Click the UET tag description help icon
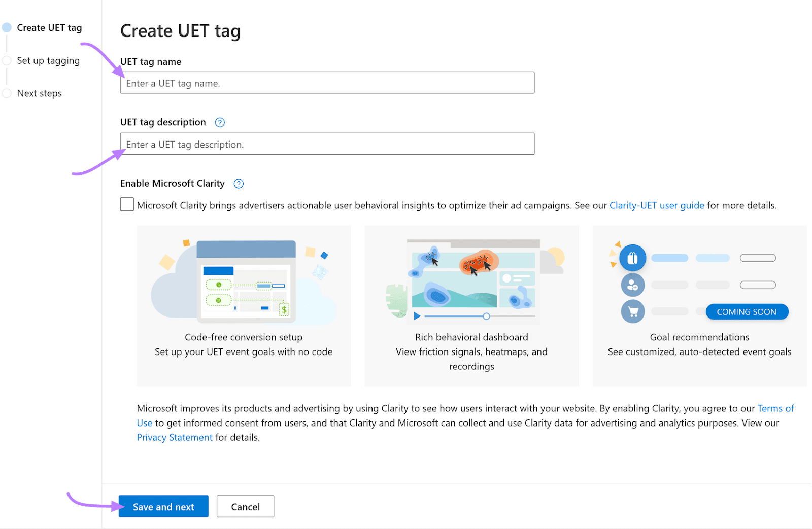 [220, 122]
